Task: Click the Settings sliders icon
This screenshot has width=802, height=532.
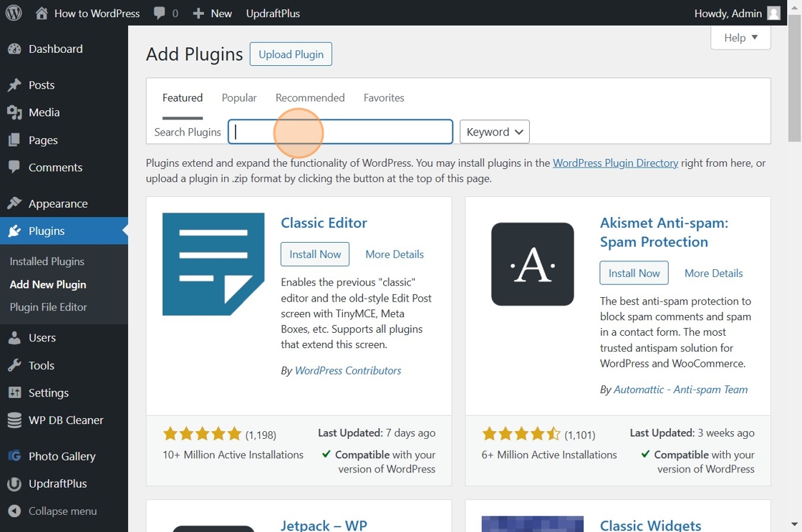Action: click(x=14, y=393)
